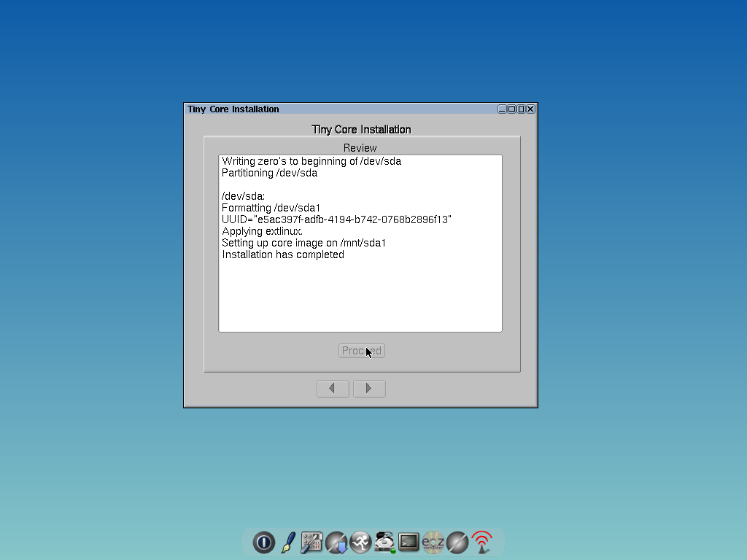Viewport: 747px width, 560px height.
Task: Open the Tiny Core Control Panel icon
Action: click(312, 542)
